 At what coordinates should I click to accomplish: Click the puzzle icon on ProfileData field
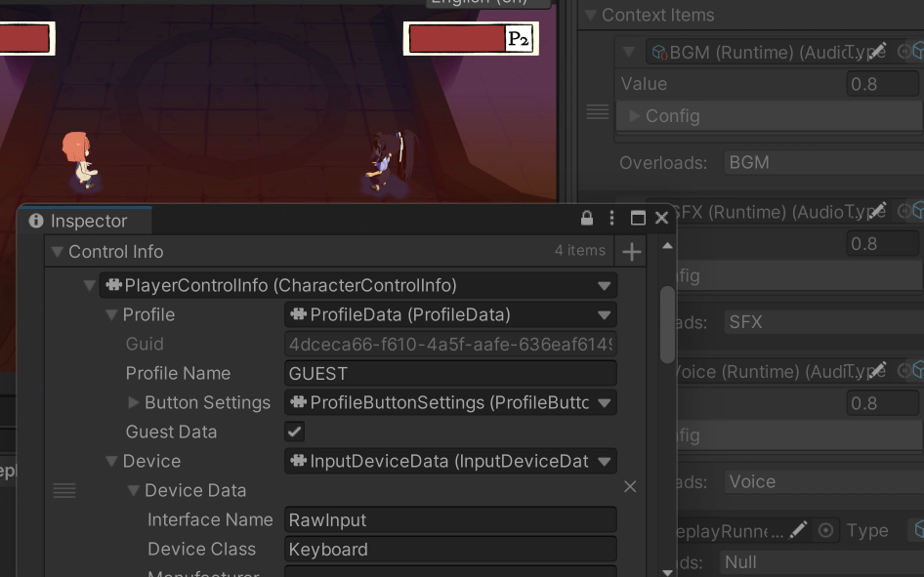pos(299,314)
